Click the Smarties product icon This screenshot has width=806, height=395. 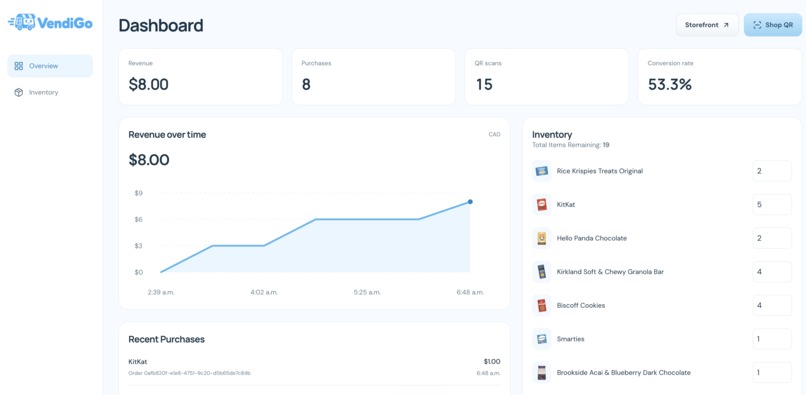[541, 339]
